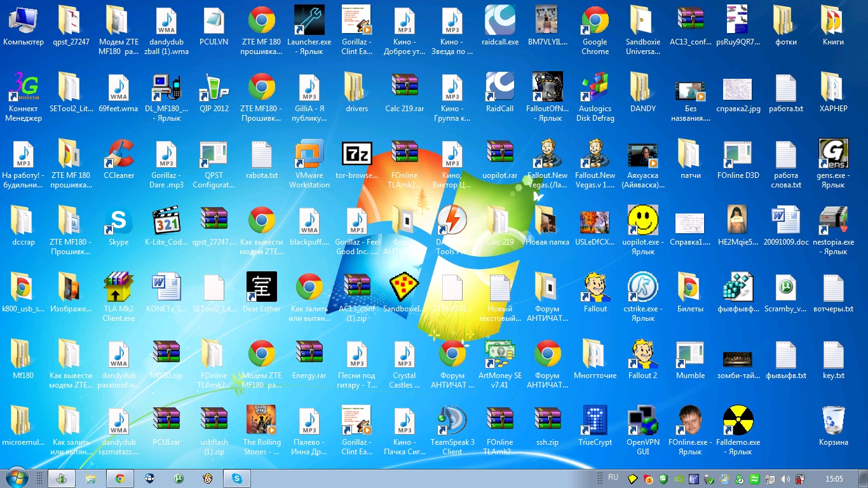The height and width of the screenshot is (488, 868).
Task: Open the Компьютер icon on desktop
Action: pos(24,26)
